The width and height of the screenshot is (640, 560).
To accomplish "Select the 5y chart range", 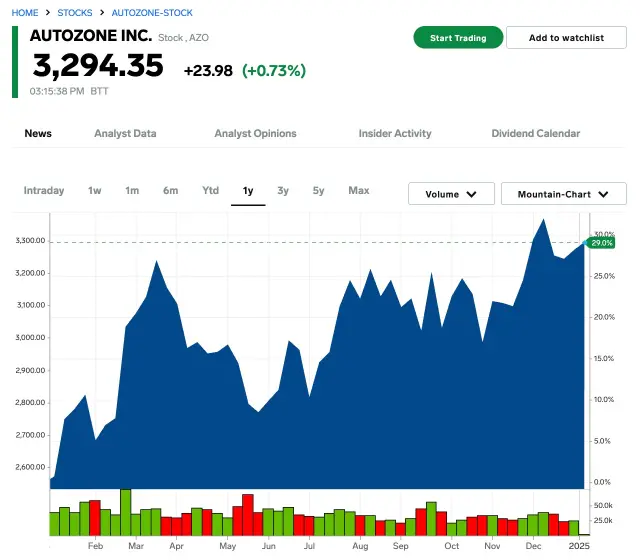I will (x=318, y=191).
